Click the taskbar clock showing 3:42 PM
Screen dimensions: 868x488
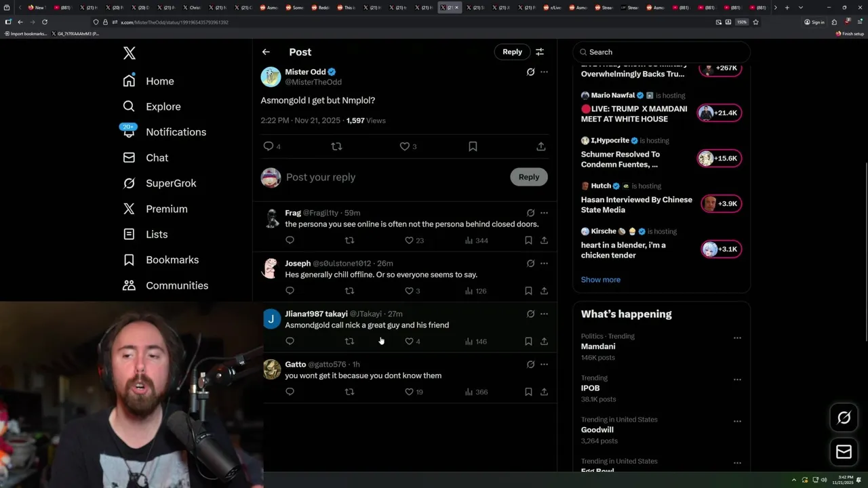pyautogui.click(x=844, y=480)
